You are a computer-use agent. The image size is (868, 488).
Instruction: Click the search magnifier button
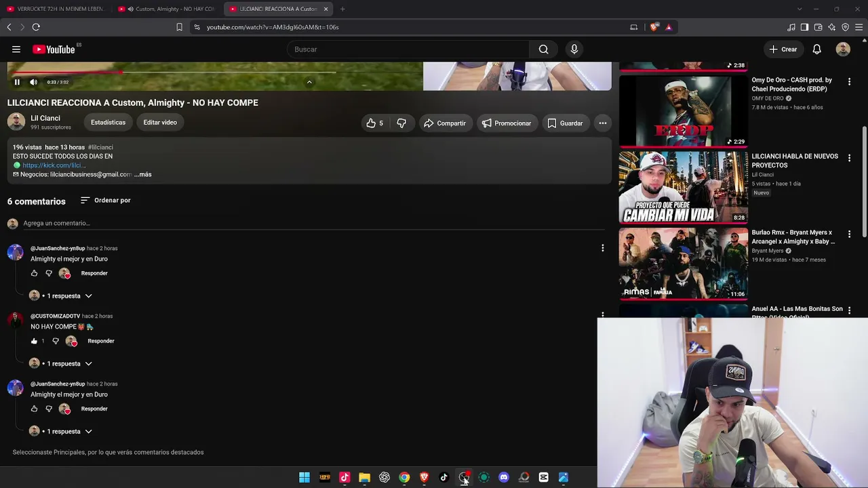(x=543, y=49)
